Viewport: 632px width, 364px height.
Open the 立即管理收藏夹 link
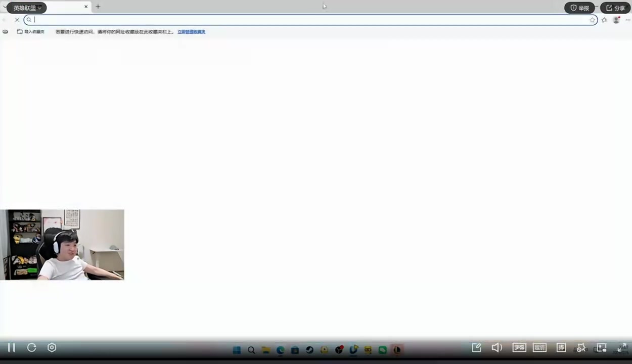(x=191, y=32)
